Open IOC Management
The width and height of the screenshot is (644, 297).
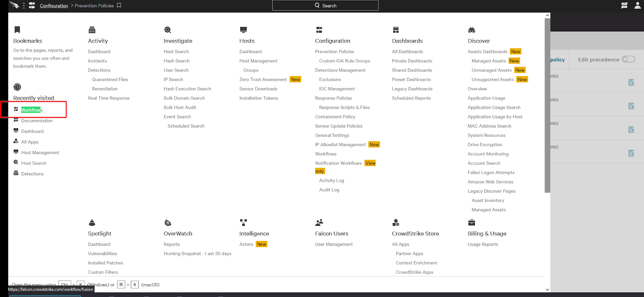[x=337, y=89]
